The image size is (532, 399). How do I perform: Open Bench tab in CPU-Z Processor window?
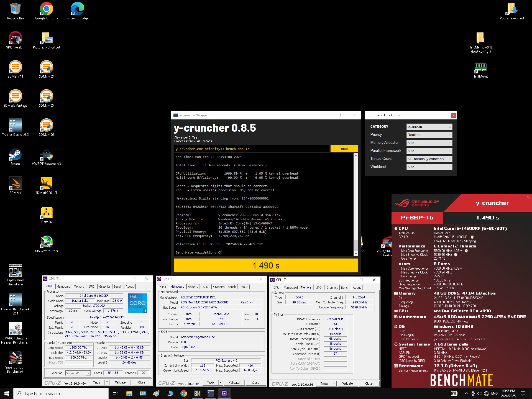point(118,287)
